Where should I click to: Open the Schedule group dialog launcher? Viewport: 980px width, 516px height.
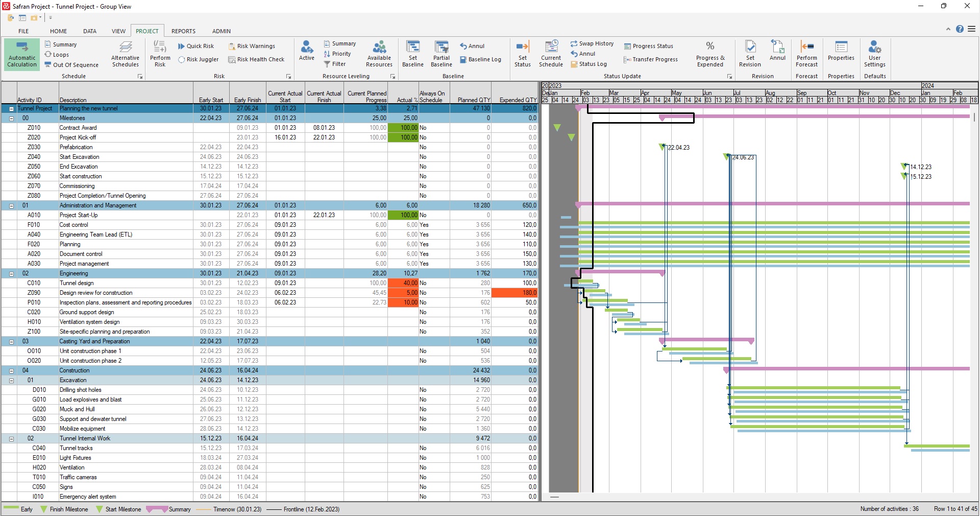tap(140, 77)
